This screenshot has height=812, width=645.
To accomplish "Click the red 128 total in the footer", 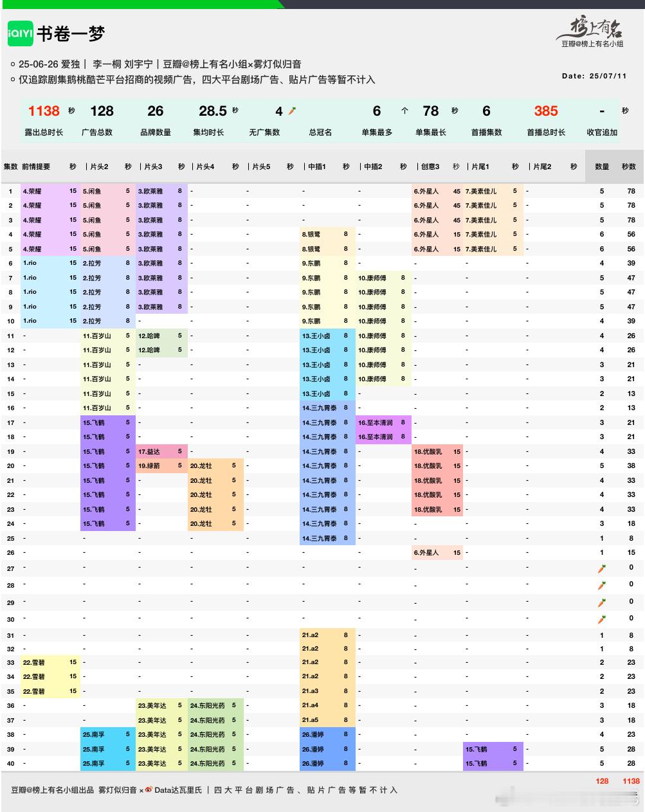I will click(602, 781).
